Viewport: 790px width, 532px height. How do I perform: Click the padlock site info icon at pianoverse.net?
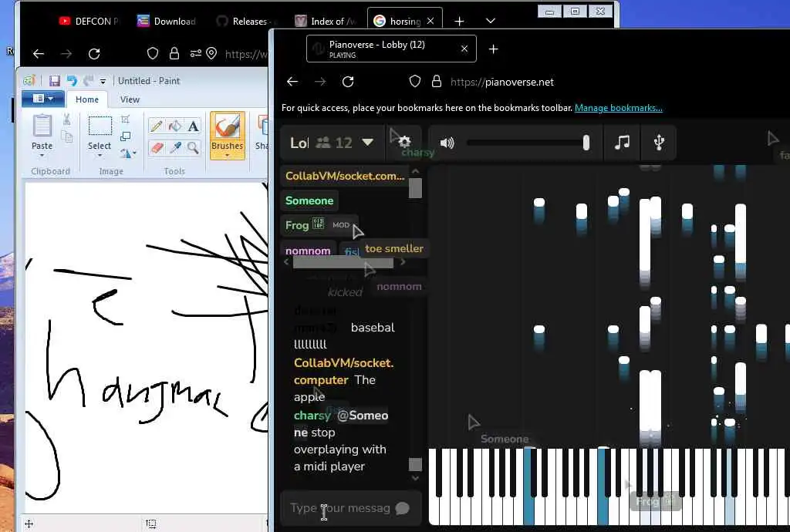(437, 82)
